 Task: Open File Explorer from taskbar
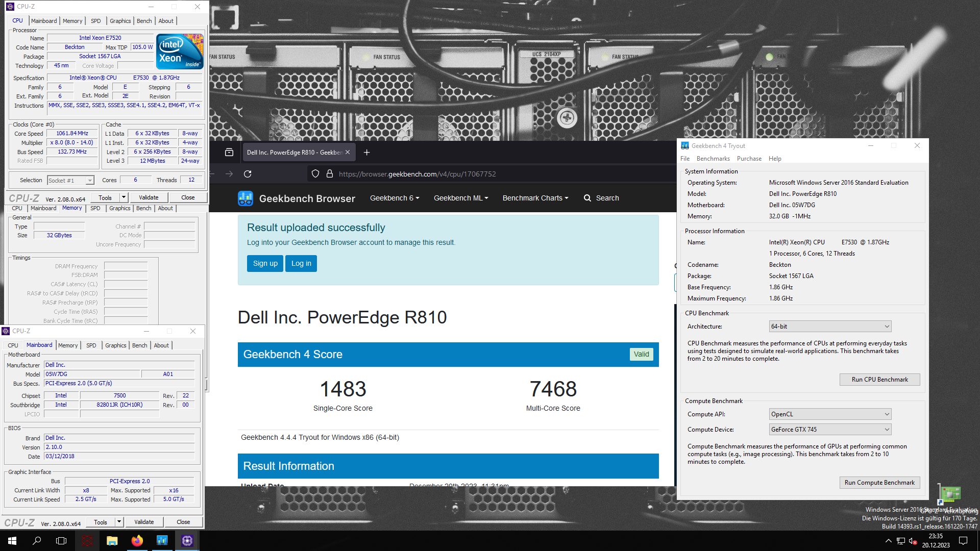click(x=112, y=541)
